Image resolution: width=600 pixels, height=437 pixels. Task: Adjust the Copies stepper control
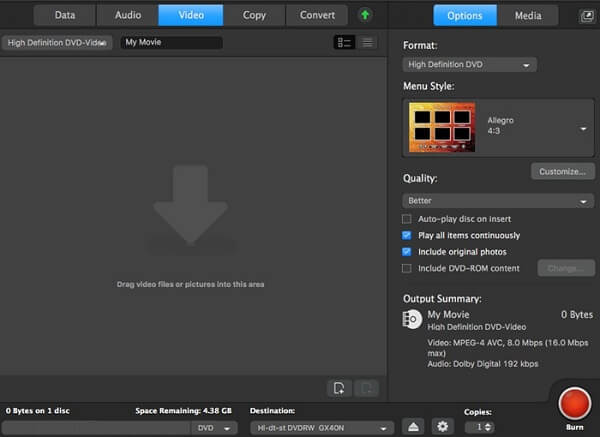point(478,427)
